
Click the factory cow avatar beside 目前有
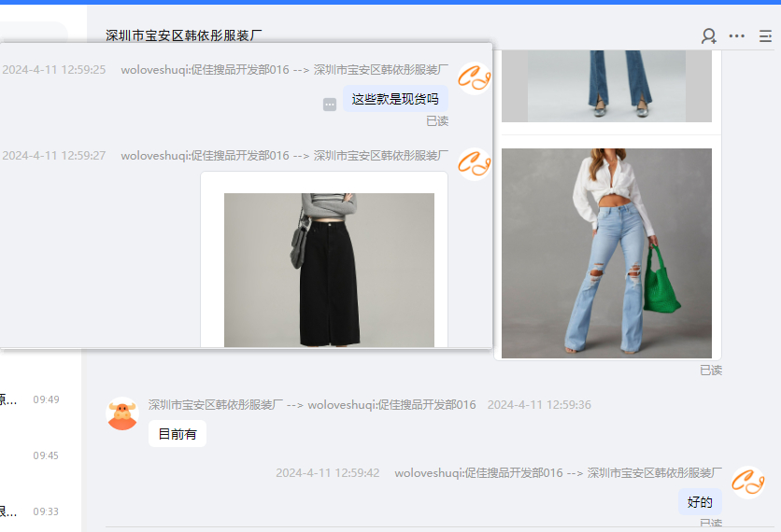click(122, 413)
